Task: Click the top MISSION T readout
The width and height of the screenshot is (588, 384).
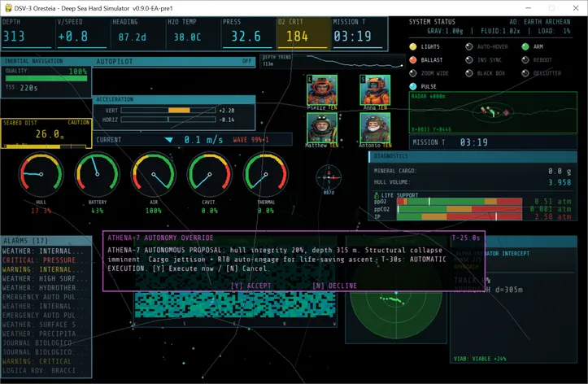Action: coord(352,37)
